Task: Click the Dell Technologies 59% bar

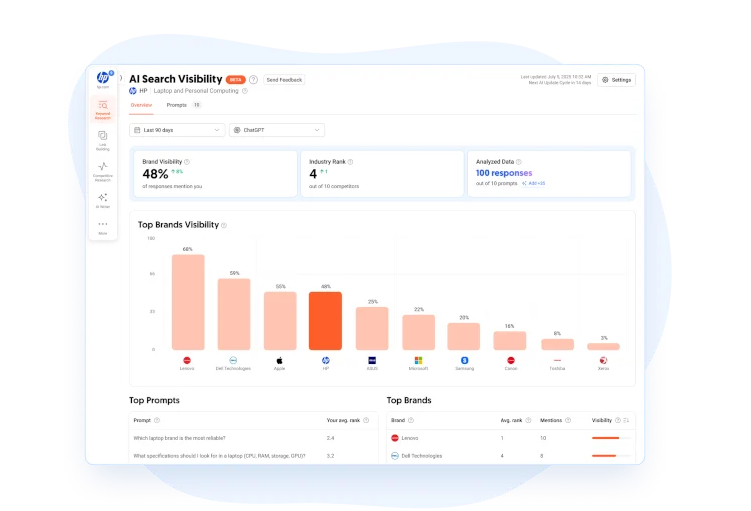Action: (x=234, y=314)
